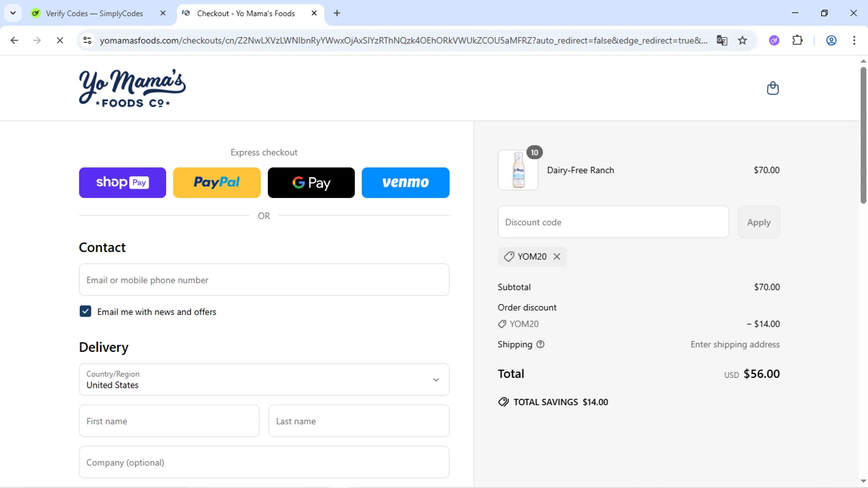Viewport: 868px width, 488px height.
Task: Click the Apply discount button
Action: point(759,222)
